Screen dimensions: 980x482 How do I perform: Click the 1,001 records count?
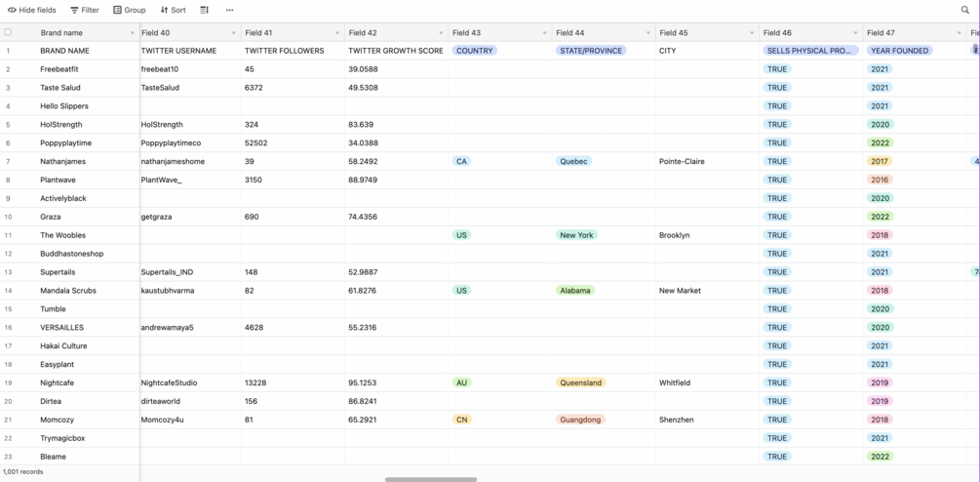pyautogui.click(x=23, y=472)
